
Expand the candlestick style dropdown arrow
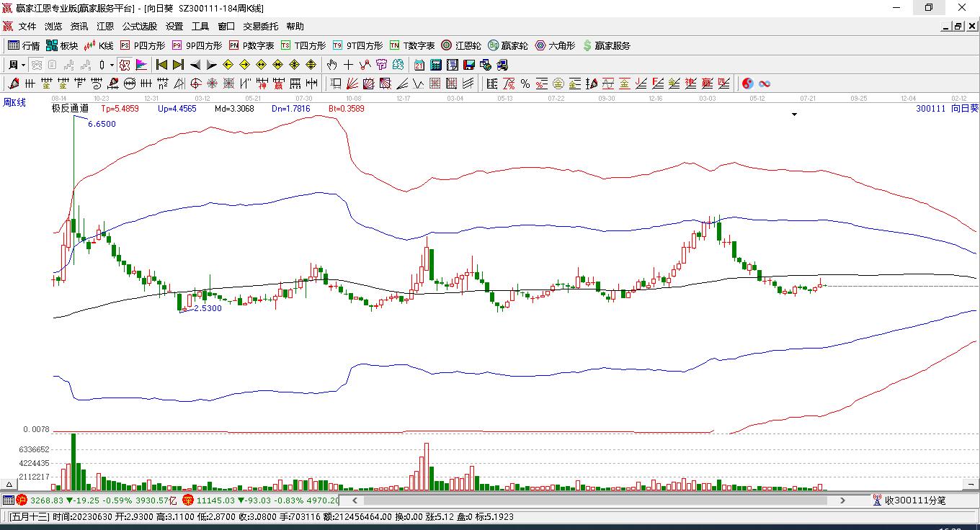[112, 65]
